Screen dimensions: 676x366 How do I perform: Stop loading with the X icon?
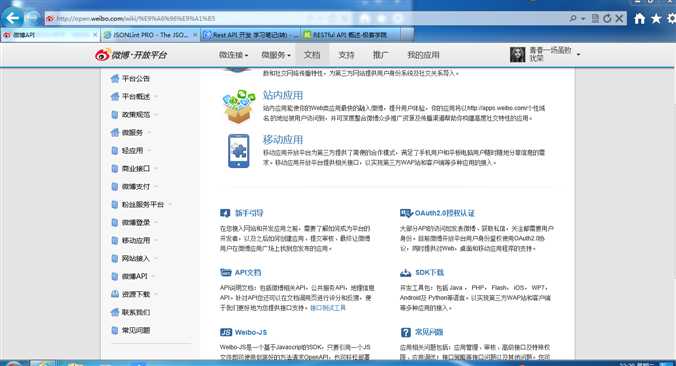point(619,19)
